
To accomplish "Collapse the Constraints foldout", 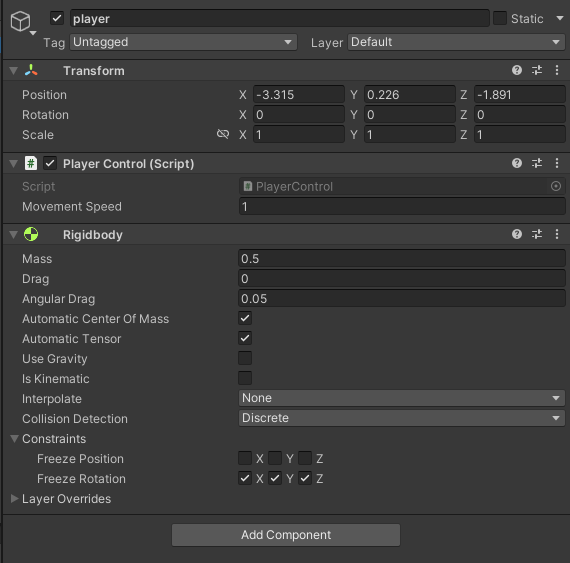I will (x=15, y=439).
